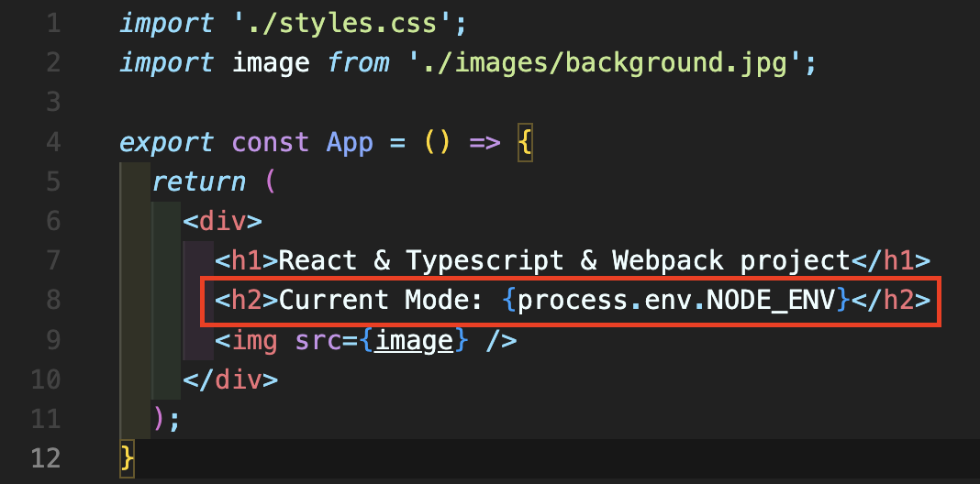Click the './images/background.jpg' path string
The height and width of the screenshot is (484, 980).
coord(605,63)
